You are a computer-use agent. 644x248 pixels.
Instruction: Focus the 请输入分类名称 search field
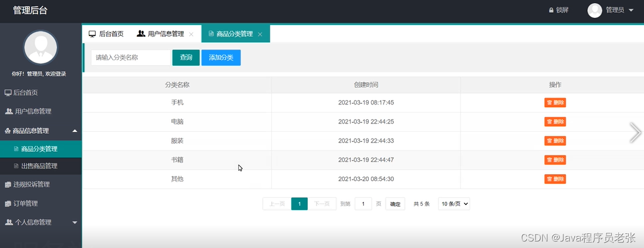coord(131,58)
